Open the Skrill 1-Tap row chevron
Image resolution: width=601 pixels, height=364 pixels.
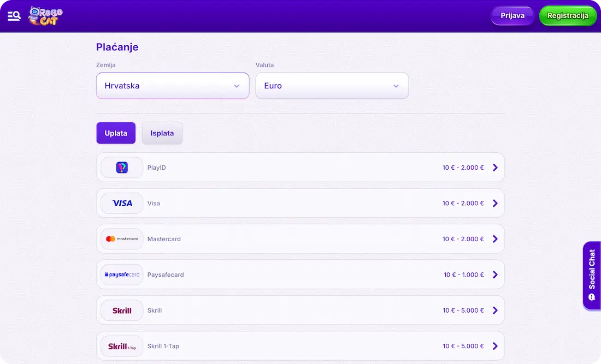(x=495, y=346)
